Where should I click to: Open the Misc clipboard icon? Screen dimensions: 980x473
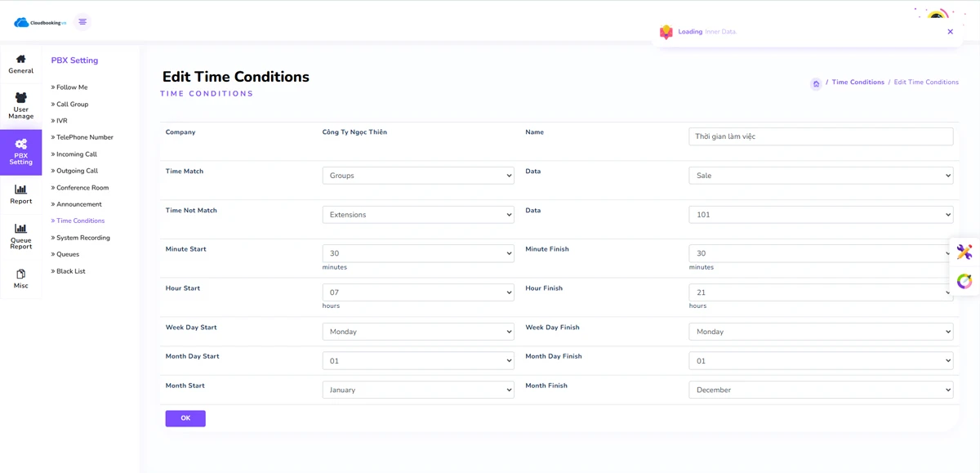(x=21, y=274)
